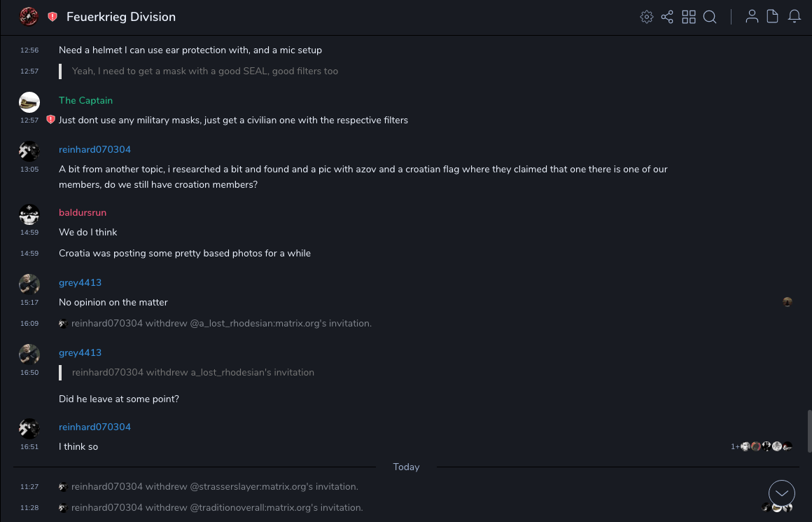The width and height of the screenshot is (812, 522).
Task: Click The Captain's username
Action: pyautogui.click(x=85, y=100)
